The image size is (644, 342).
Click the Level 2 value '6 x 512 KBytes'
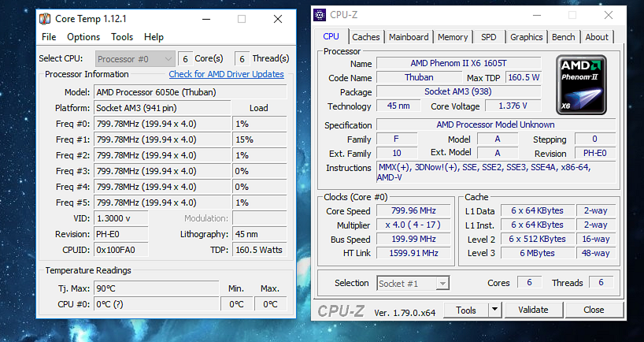click(537, 239)
